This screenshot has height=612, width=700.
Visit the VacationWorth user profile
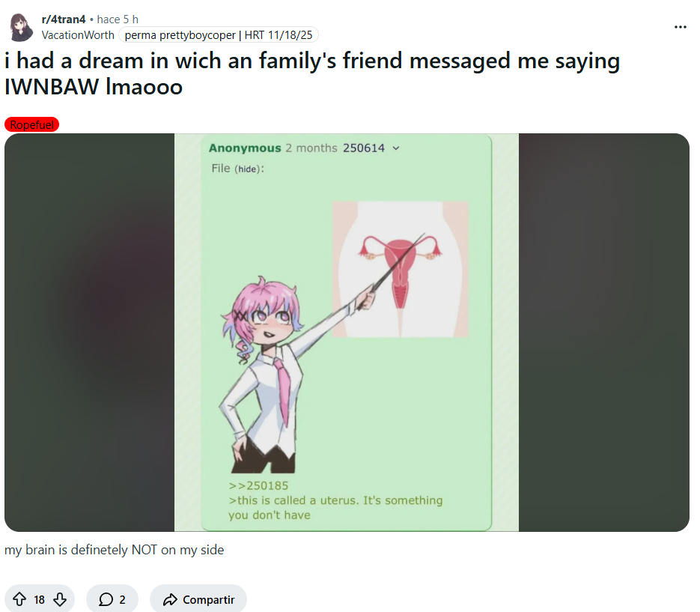pyautogui.click(x=78, y=35)
